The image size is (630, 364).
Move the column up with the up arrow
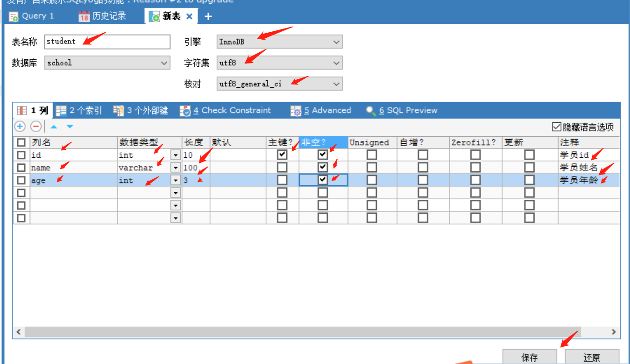click(54, 126)
